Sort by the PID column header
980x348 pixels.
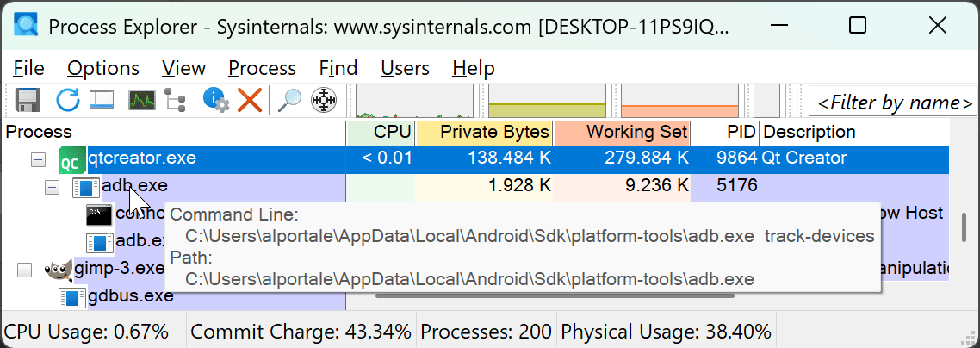(x=725, y=133)
